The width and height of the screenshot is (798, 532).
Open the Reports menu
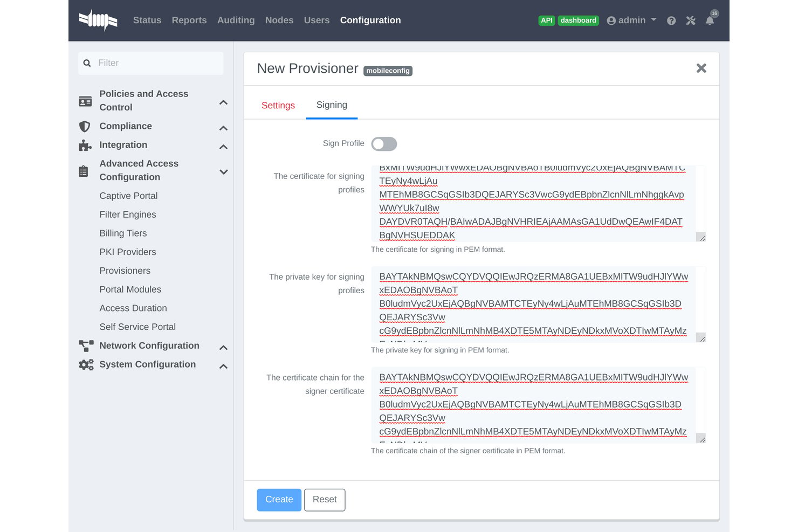point(189,20)
